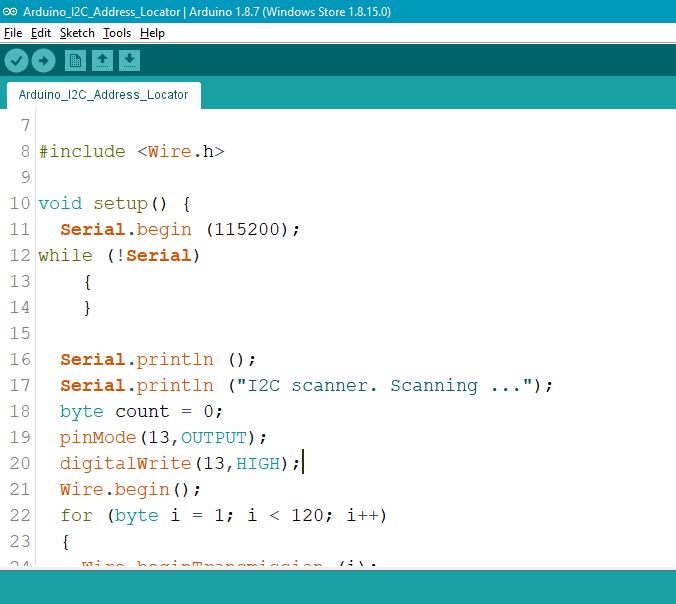Click the 'while (!Serial)' line
676x604 pixels.
[x=119, y=256]
